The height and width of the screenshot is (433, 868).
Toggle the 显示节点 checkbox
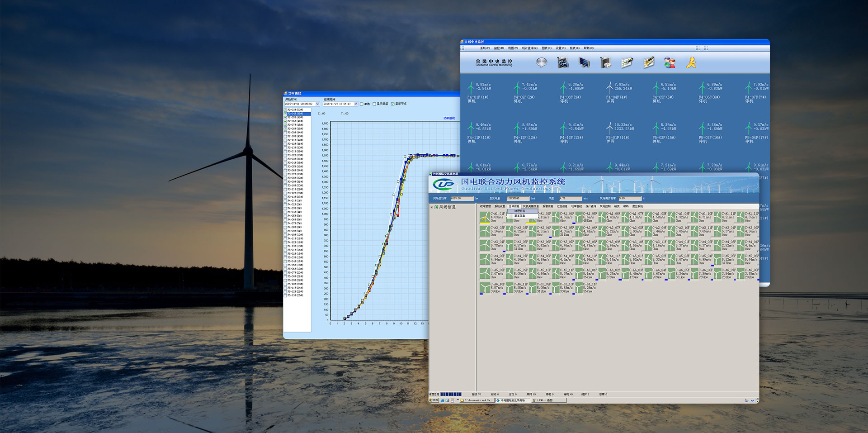(393, 104)
